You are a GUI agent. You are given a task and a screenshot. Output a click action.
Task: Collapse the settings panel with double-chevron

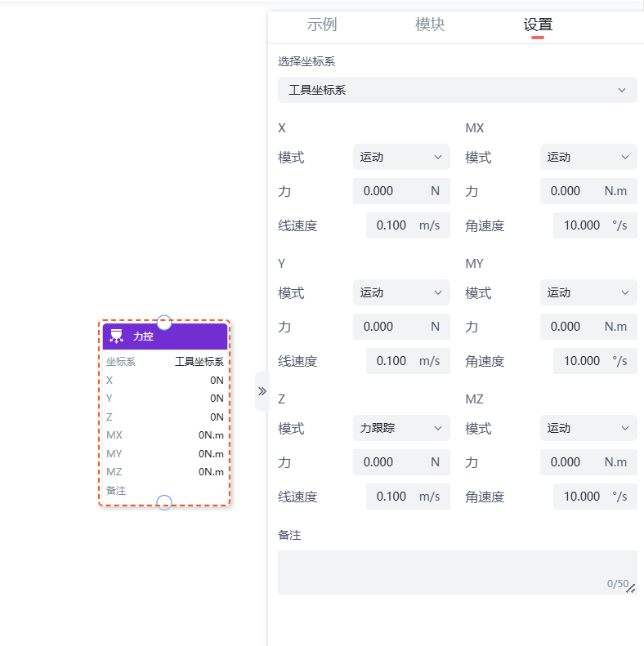[262, 391]
